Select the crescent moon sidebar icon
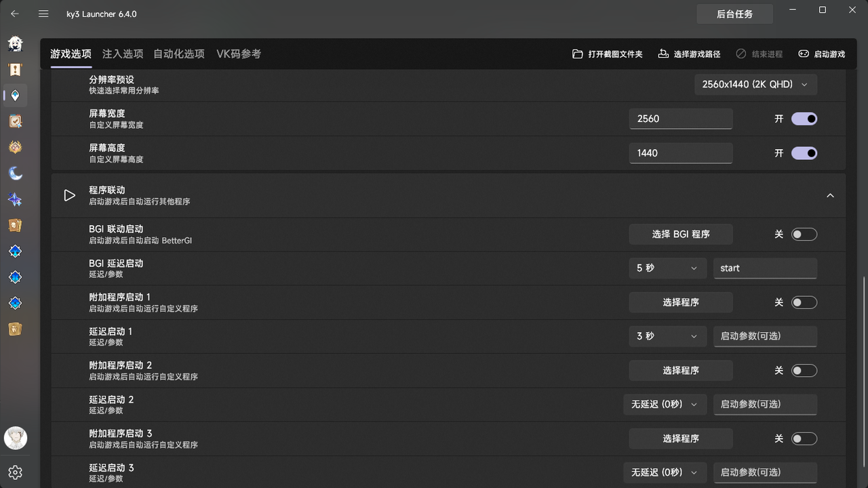This screenshot has height=488, width=868. tap(15, 174)
